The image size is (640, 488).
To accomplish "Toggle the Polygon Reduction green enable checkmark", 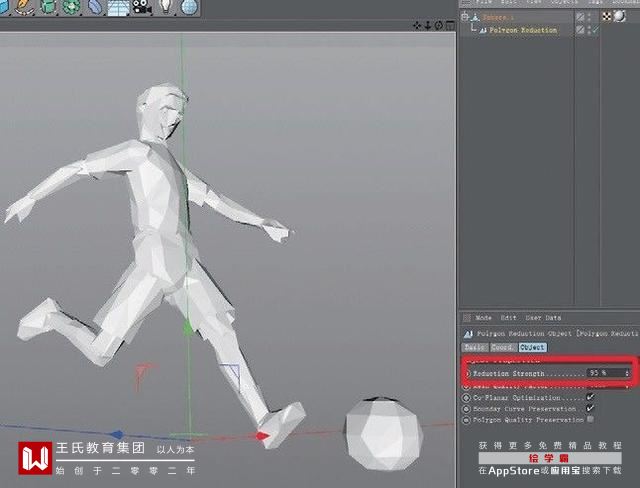I will [595, 30].
